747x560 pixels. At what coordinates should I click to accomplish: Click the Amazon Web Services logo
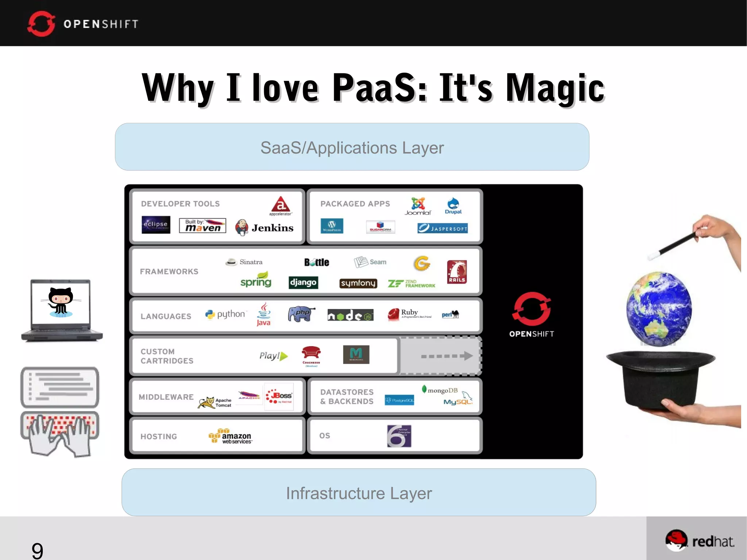230,436
